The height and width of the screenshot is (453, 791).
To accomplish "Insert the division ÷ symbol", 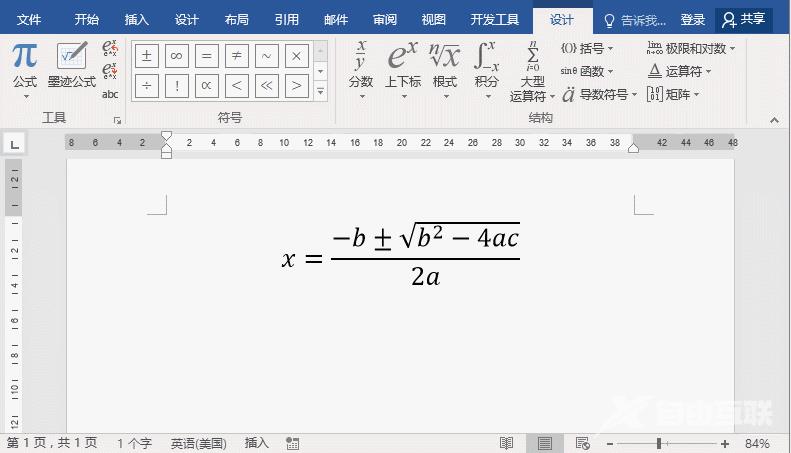I will 147,86.
